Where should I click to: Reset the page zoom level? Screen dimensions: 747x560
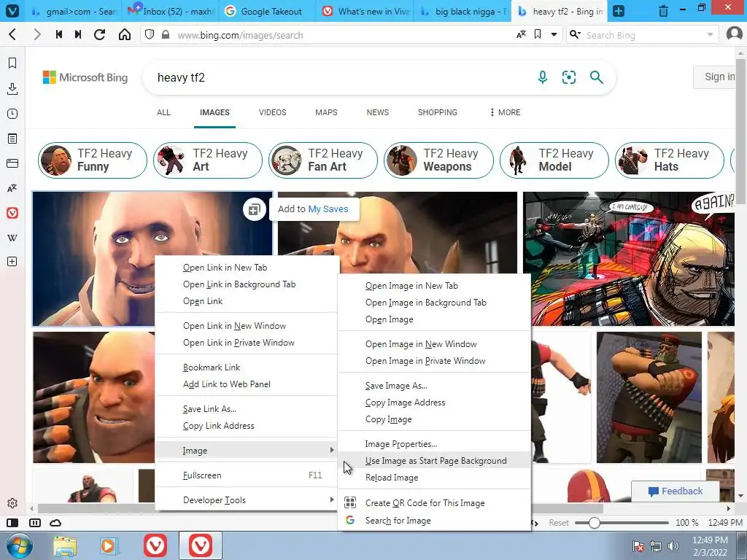558,523
